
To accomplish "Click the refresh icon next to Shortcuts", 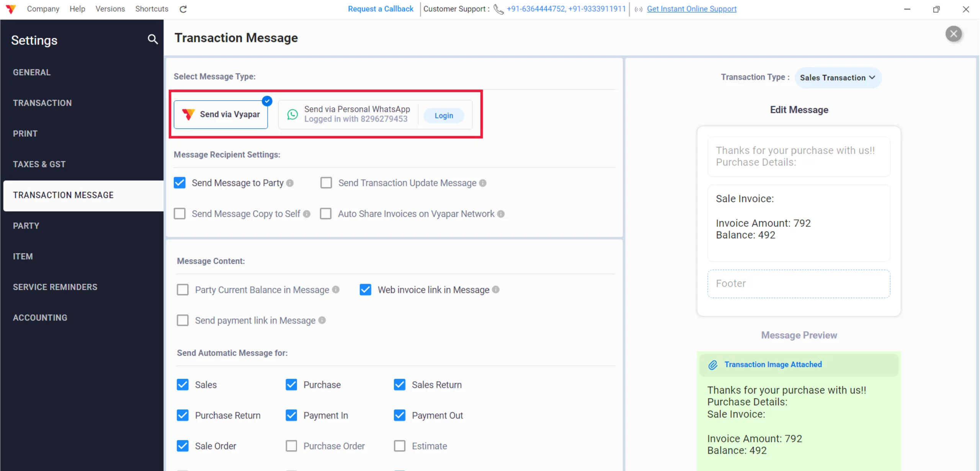I will (183, 9).
